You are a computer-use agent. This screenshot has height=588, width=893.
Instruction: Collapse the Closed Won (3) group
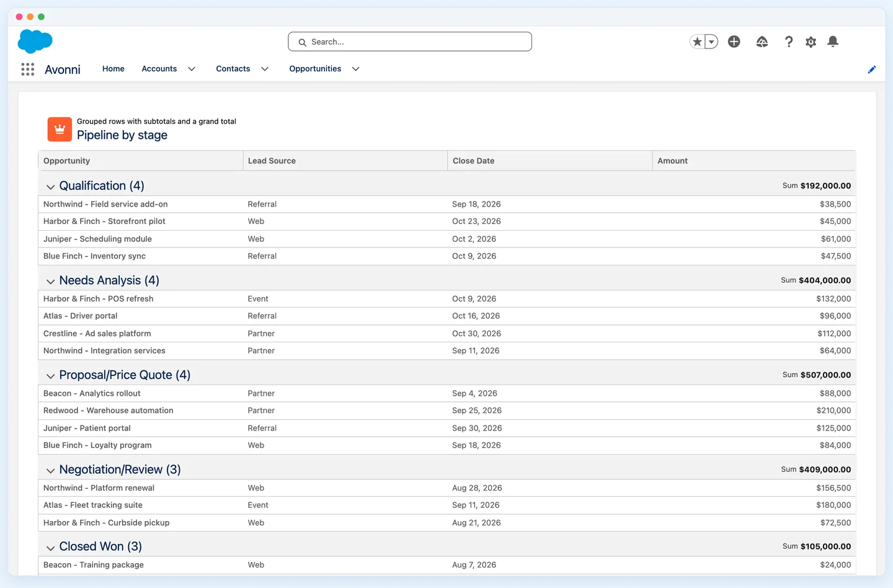51,548
